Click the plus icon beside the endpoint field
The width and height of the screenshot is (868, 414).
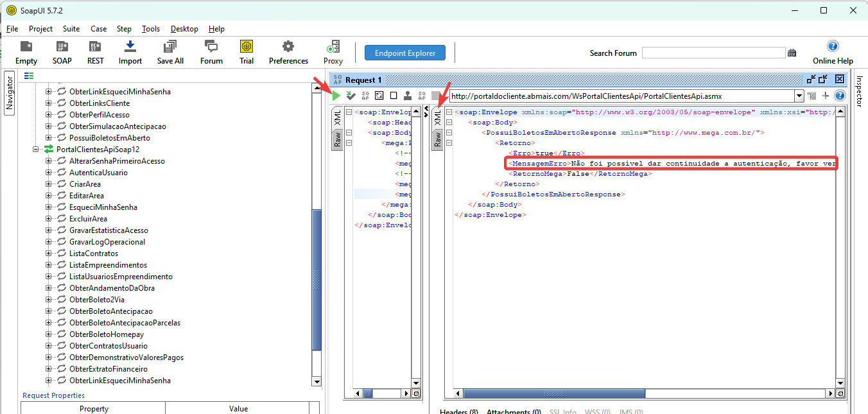826,96
